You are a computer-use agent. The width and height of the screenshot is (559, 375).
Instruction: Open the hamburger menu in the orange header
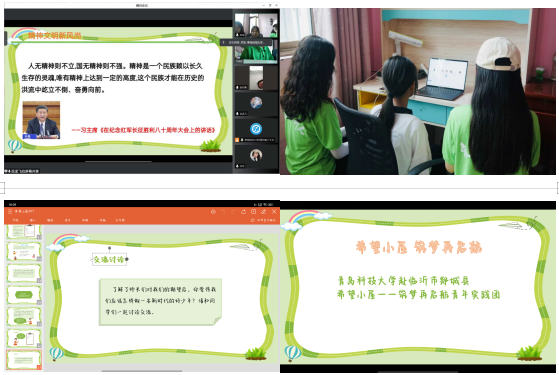point(10,211)
